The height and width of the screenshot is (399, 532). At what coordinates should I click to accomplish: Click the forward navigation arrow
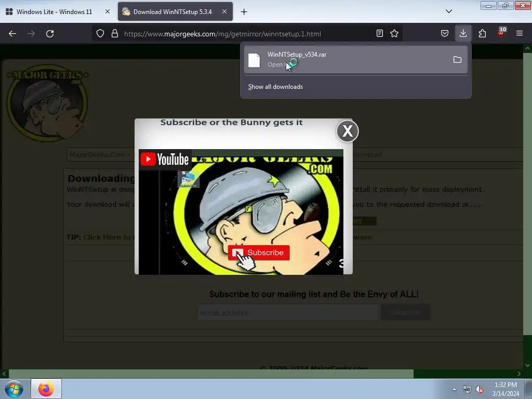pos(31,34)
